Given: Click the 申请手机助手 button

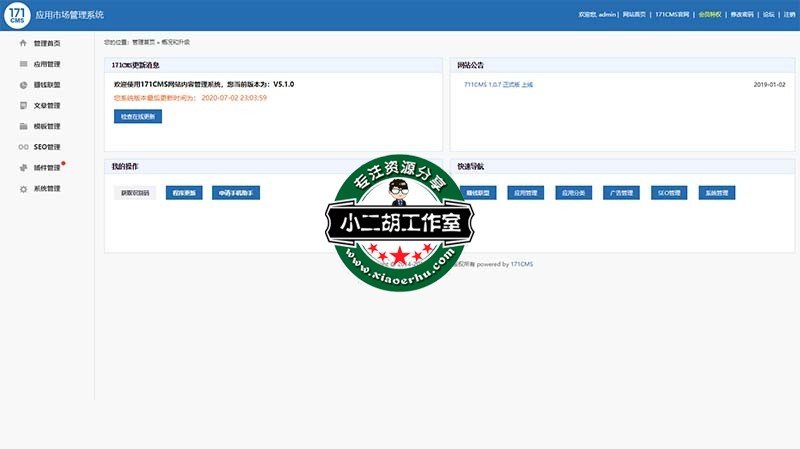Looking at the screenshot, I should click(x=236, y=193).
